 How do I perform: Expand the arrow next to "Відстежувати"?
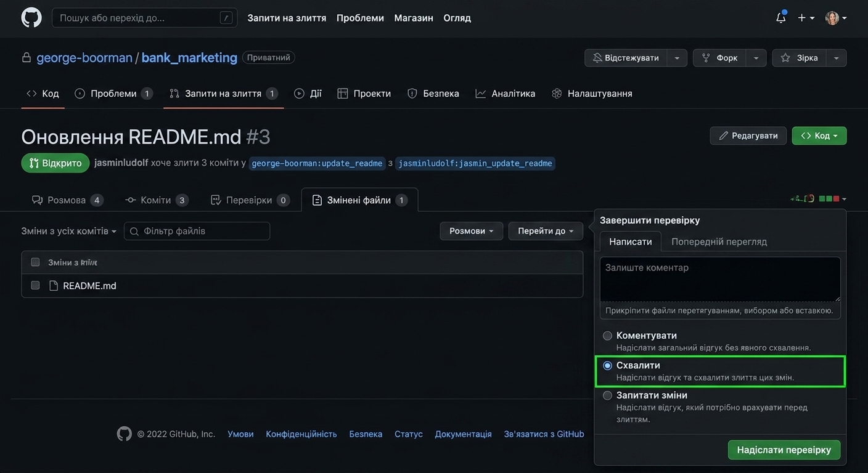pos(677,58)
